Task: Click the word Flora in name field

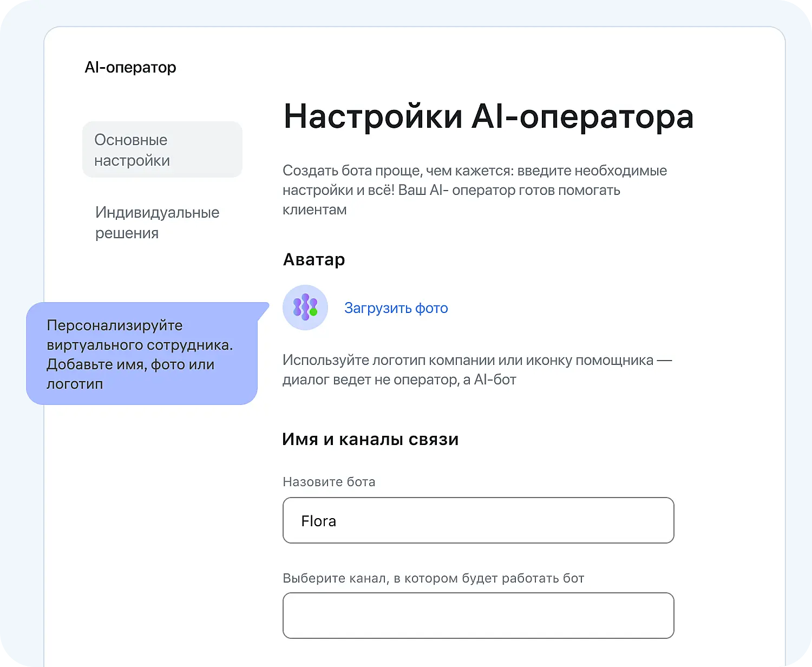Action: [x=319, y=521]
